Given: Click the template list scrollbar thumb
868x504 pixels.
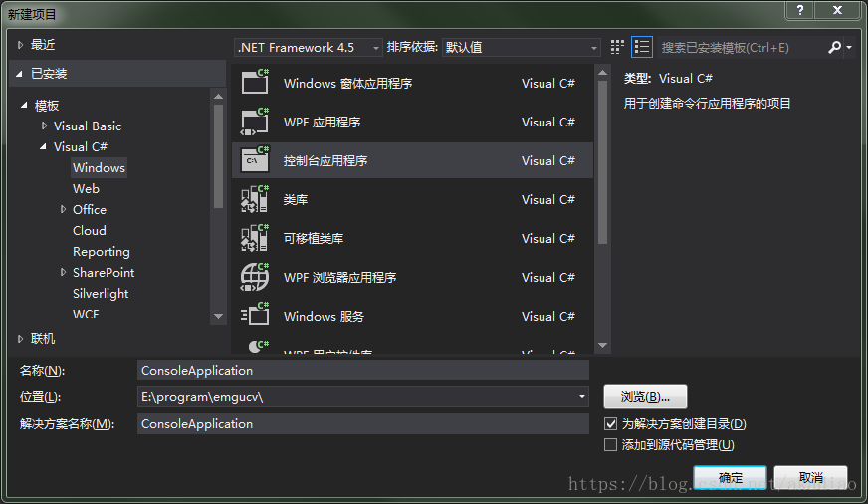Looking at the screenshot, I should pos(603,162).
